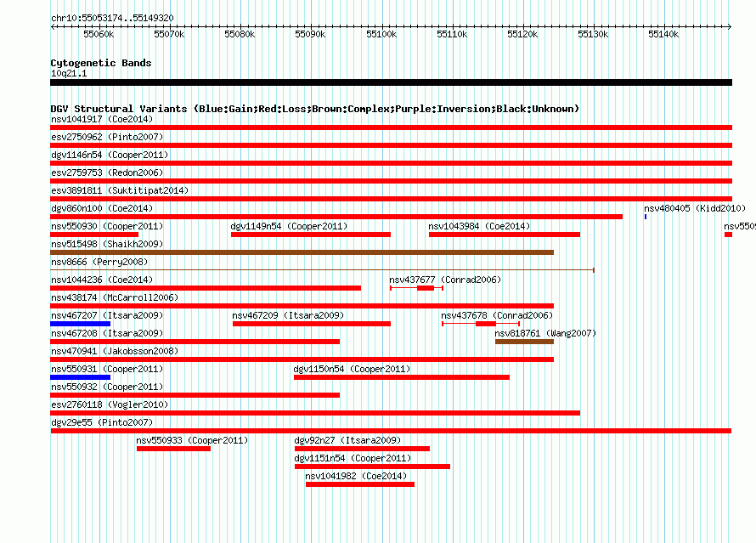Image resolution: width=756 pixels, height=543 pixels.
Task: Click the red bar under nsv550933
Action: (173, 449)
